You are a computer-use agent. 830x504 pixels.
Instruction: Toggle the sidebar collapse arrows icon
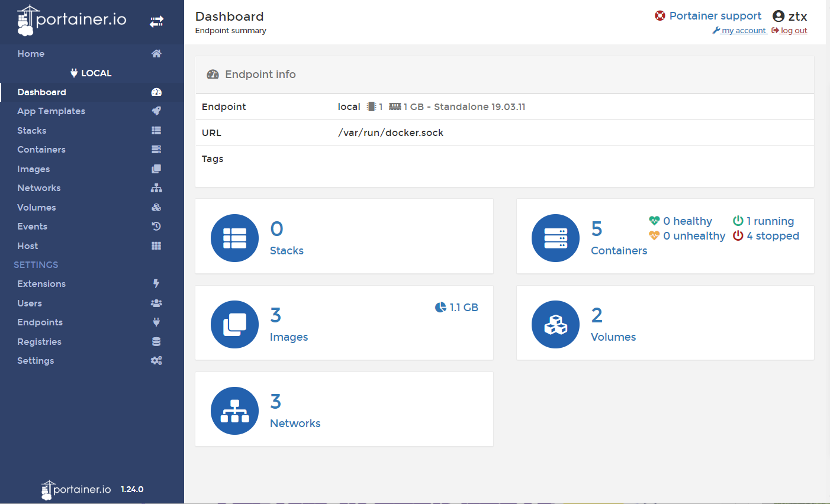(156, 22)
